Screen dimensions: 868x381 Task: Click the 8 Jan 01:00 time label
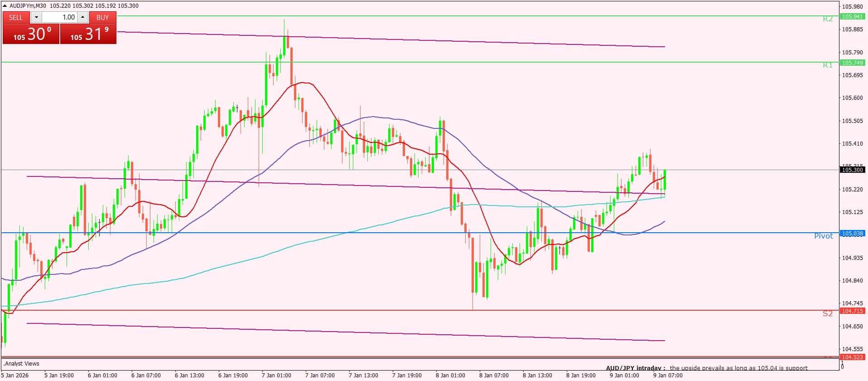pos(450,376)
